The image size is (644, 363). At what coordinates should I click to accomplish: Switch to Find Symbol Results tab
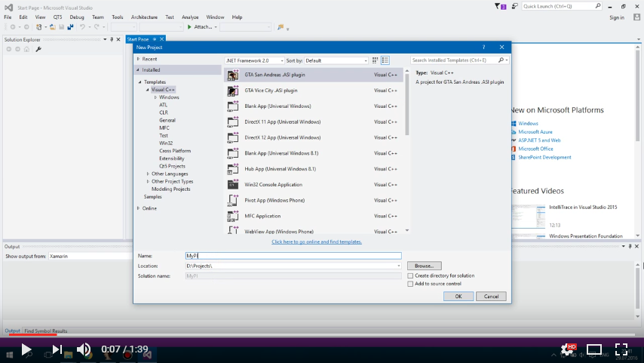click(x=45, y=331)
